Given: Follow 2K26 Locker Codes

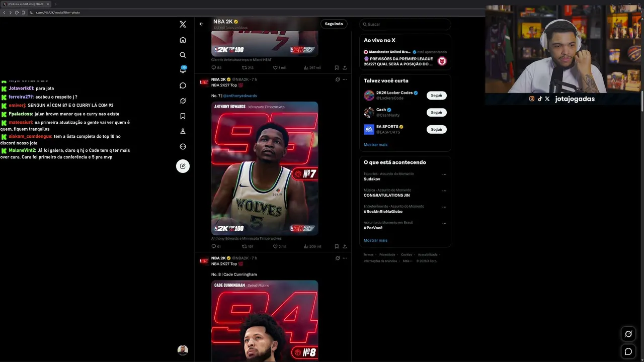Looking at the screenshot, I should (437, 96).
